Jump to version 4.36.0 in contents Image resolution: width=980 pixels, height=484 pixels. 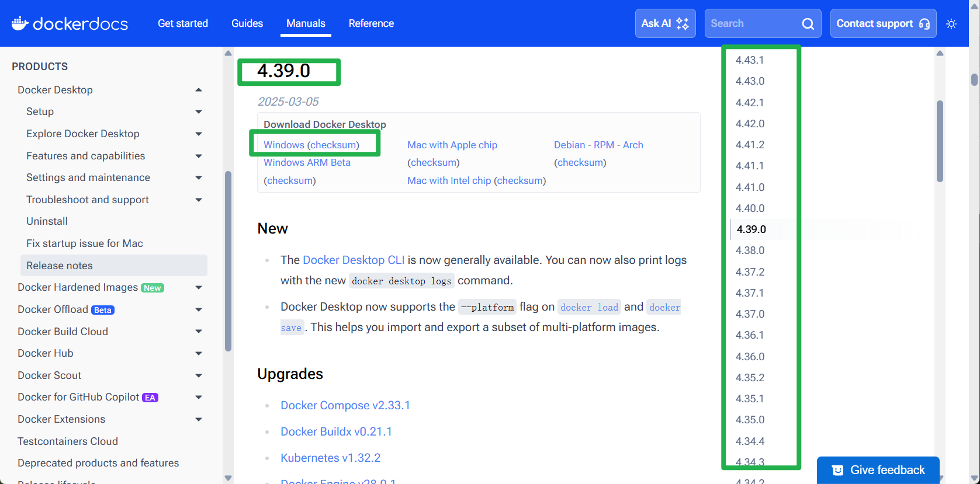(x=750, y=357)
